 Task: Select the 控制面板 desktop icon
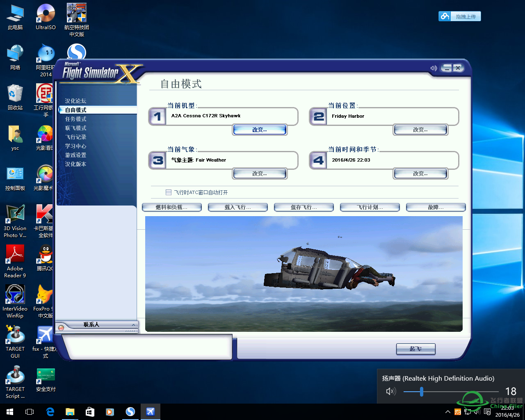tap(15, 178)
